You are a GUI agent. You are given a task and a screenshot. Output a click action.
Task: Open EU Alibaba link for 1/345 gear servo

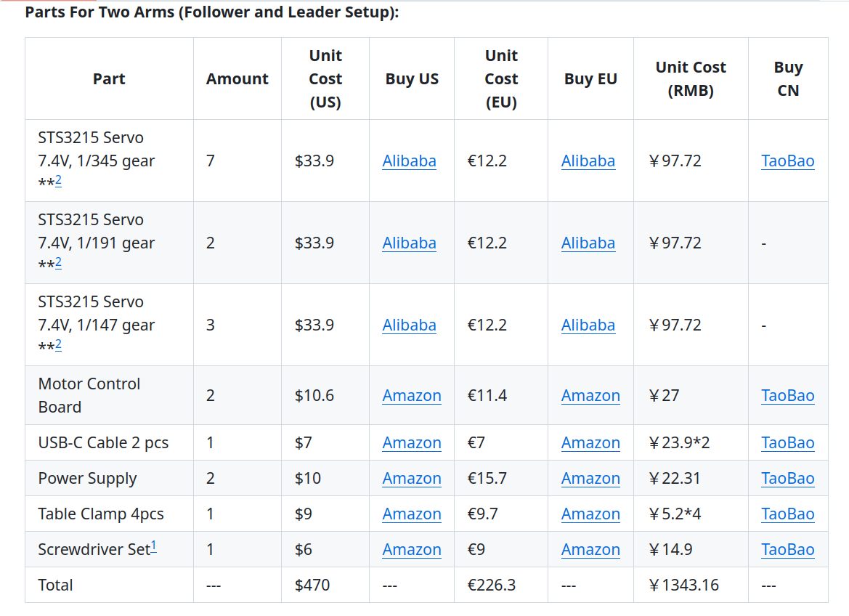[x=588, y=161]
